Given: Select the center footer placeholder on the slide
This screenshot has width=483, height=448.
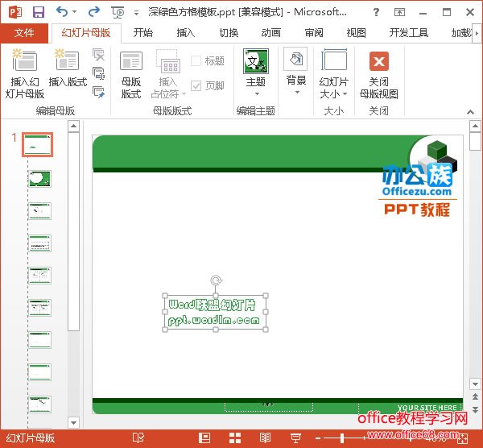Looking at the screenshot, I should [269, 407].
